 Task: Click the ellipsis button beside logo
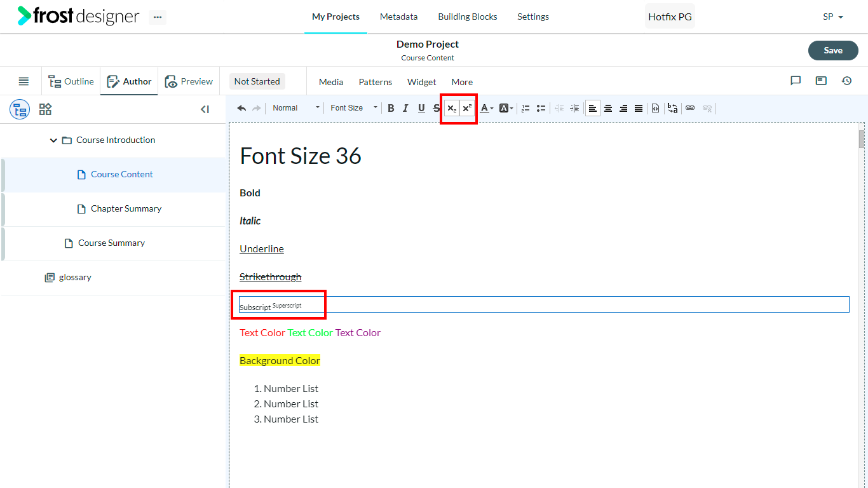point(158,17)
